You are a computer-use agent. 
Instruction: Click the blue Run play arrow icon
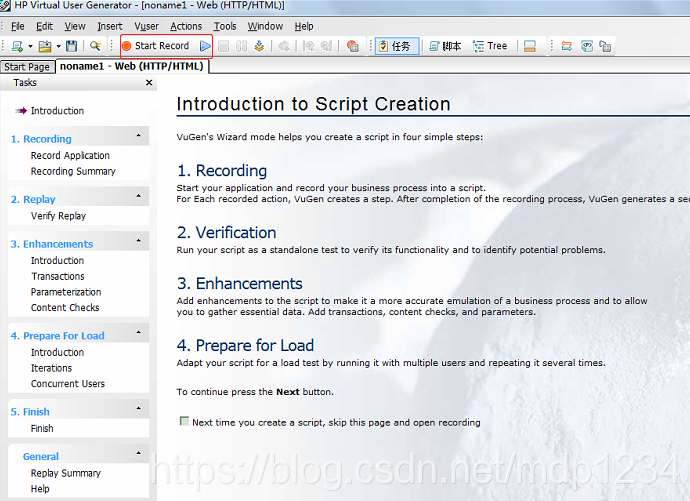pos(205,46)
